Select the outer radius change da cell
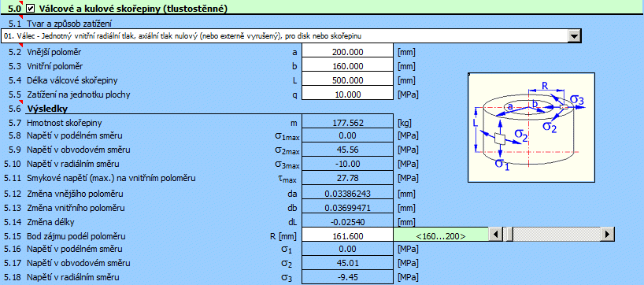 pyautogui.click(x=347, y=194)
